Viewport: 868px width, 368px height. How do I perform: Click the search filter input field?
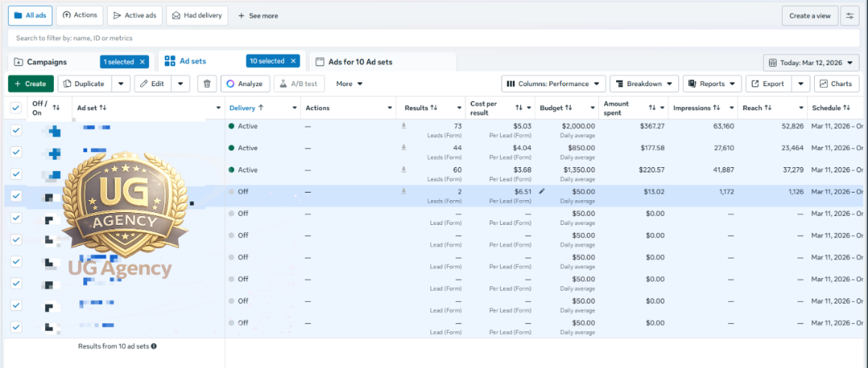point(433,38)
